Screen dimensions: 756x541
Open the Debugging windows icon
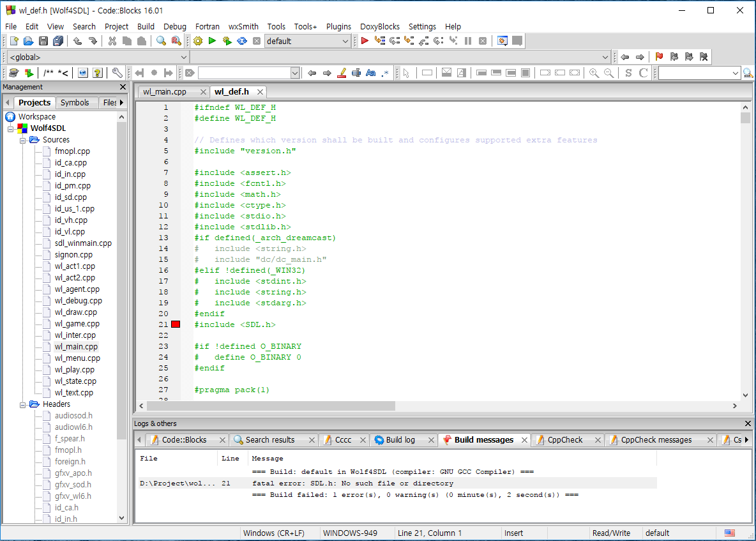503,41
